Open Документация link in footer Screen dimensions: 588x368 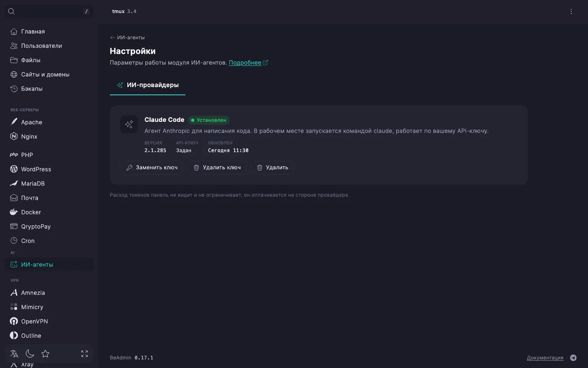[545, 358]
